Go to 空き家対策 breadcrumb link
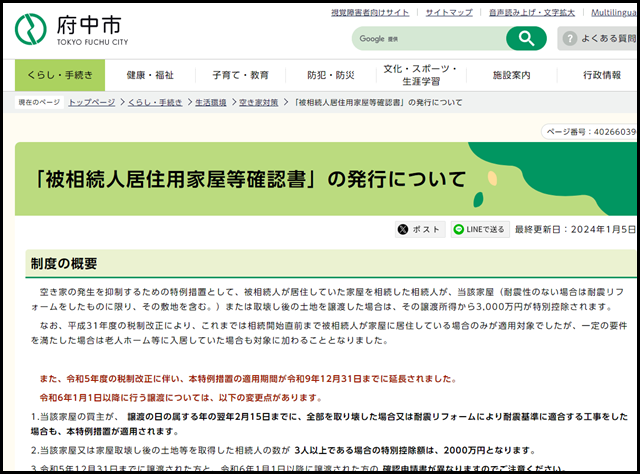This screenshot has height=474, width=640. [258, 102]
